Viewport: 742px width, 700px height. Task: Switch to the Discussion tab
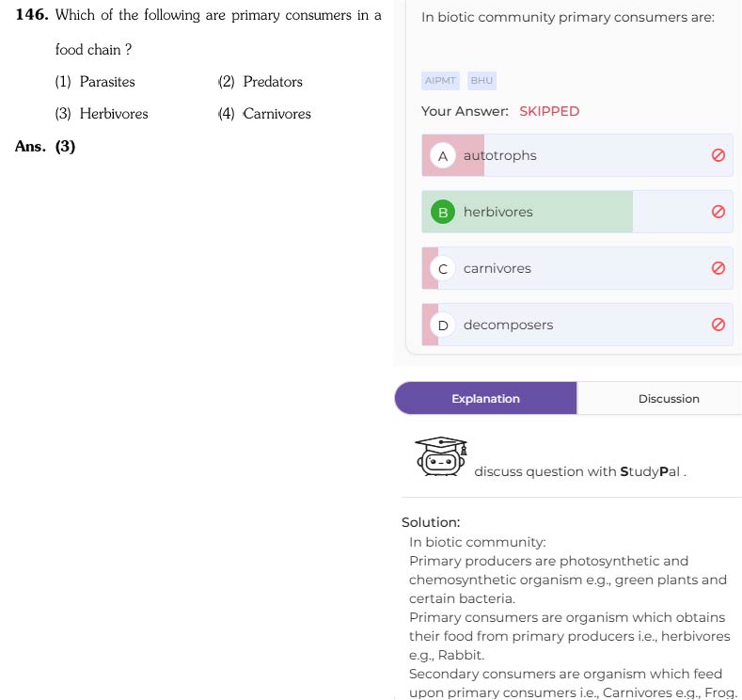(x=669, y=399)
